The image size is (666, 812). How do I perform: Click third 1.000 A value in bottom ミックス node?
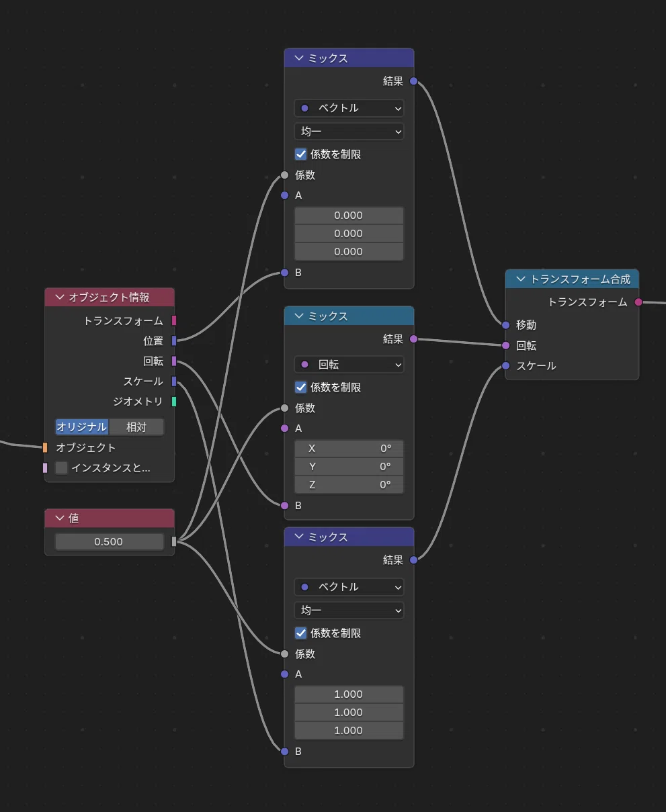pyautogui.click(x=349, y=731)
